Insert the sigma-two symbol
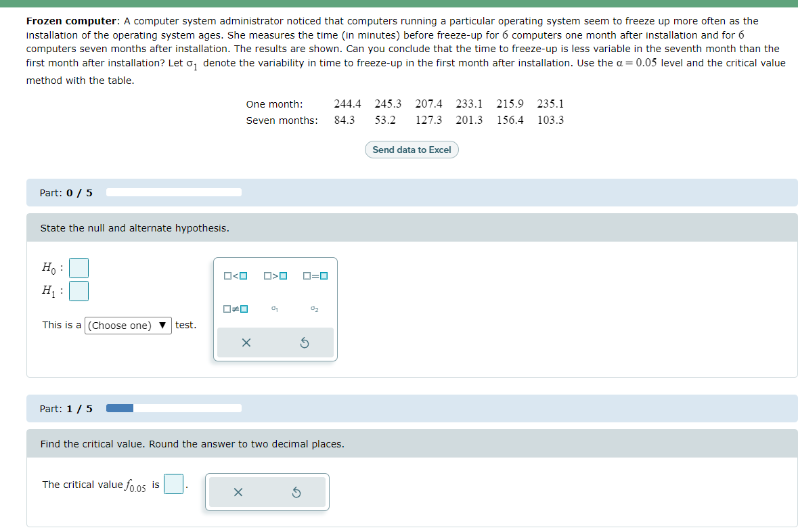Screen dimensions: 798x532 313,308
